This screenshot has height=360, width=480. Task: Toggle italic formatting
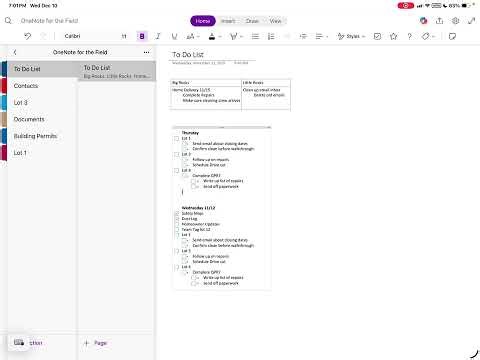158,36
